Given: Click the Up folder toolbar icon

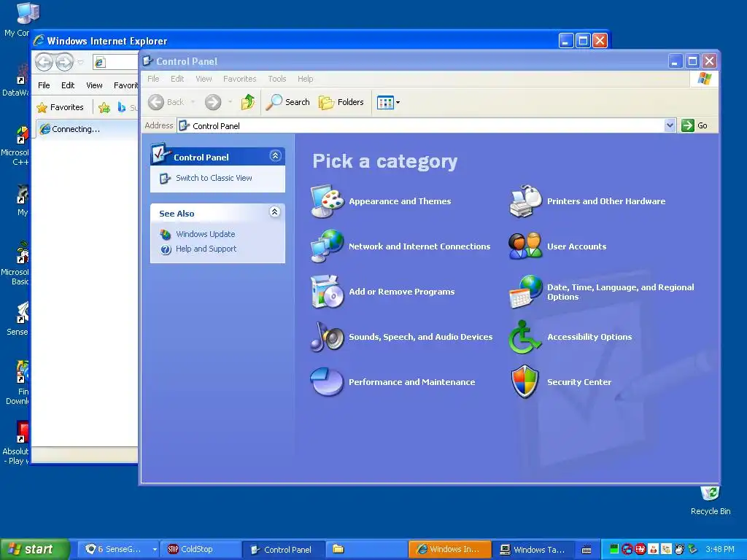Looking at the screenshot, I should [x=248, y=102].
